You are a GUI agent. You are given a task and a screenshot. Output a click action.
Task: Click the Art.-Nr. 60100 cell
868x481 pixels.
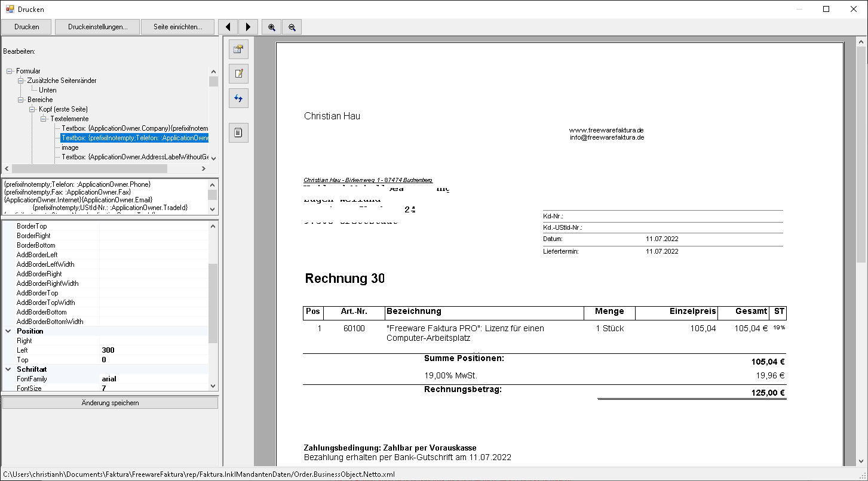coord(354,328)
